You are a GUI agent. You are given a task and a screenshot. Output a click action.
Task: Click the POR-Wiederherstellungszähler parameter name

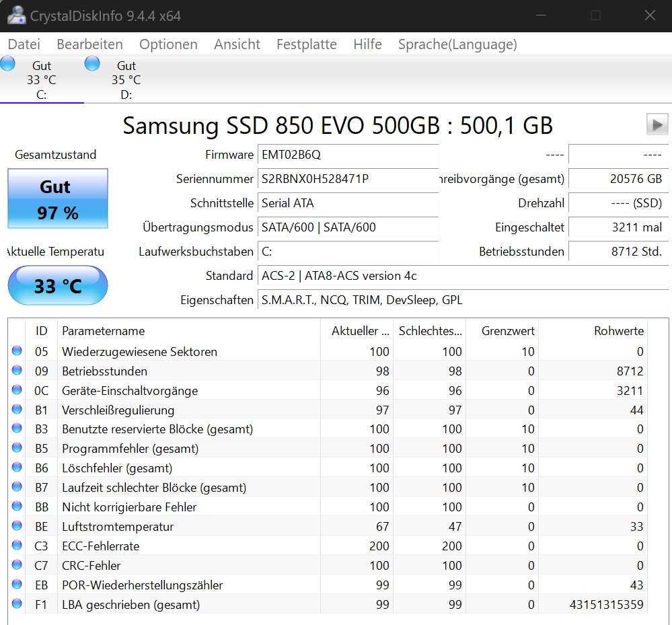[x=143, y=585]
